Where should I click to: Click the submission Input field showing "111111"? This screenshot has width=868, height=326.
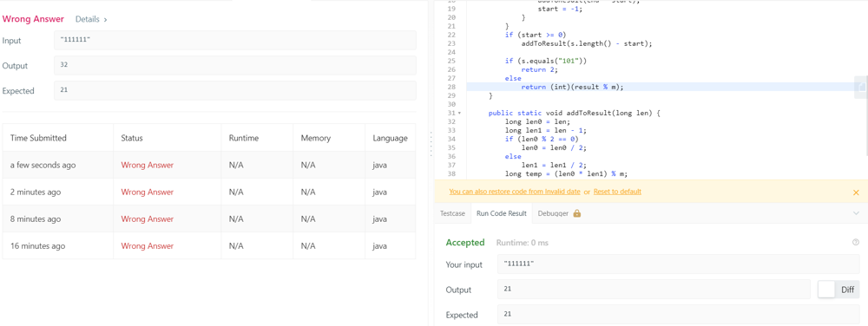click(235, 41)
